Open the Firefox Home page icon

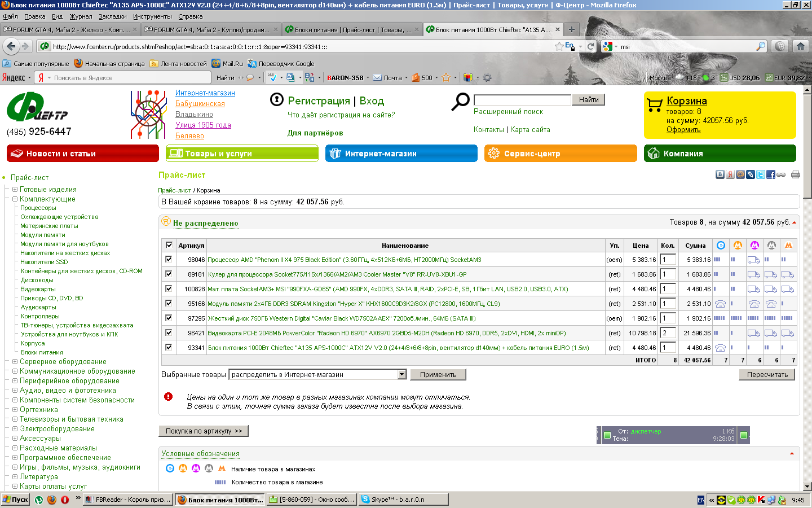click(801, 46)
